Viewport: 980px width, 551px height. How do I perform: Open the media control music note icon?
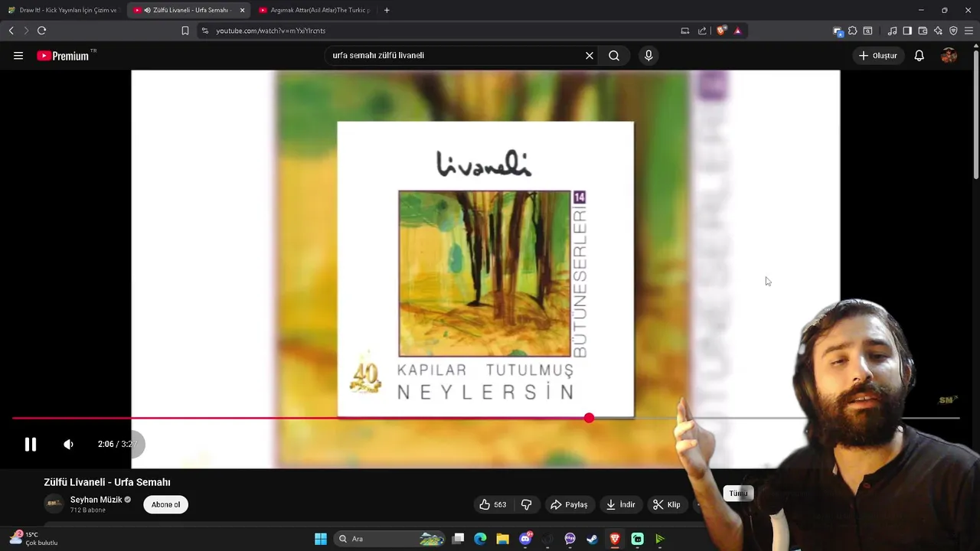[x=892, y=31]
